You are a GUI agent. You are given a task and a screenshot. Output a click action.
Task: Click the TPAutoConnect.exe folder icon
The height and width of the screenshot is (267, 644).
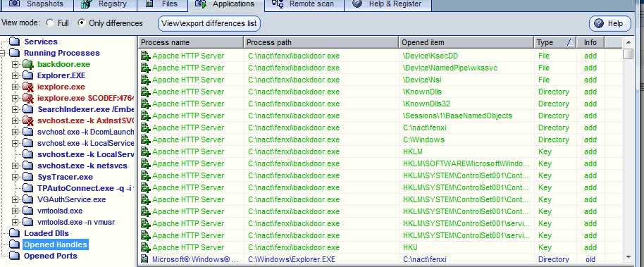pos(27,188)
